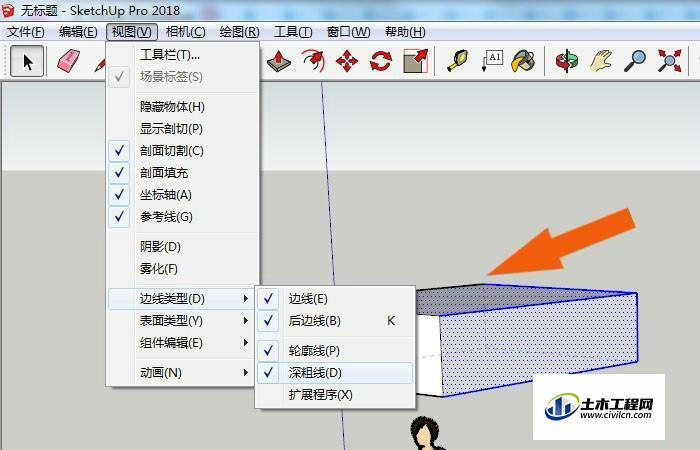Screen dimensions: 700x450
Task: Select the Text label tool
Action: click(x=492, y=61)
